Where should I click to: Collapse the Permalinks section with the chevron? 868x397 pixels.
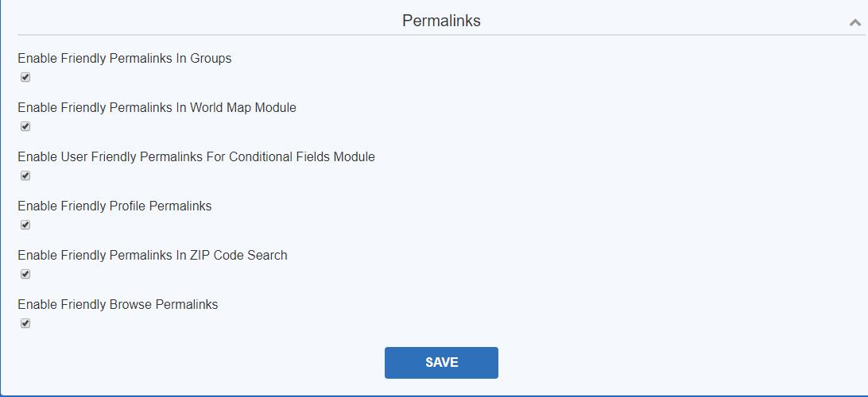coord(854,22)
